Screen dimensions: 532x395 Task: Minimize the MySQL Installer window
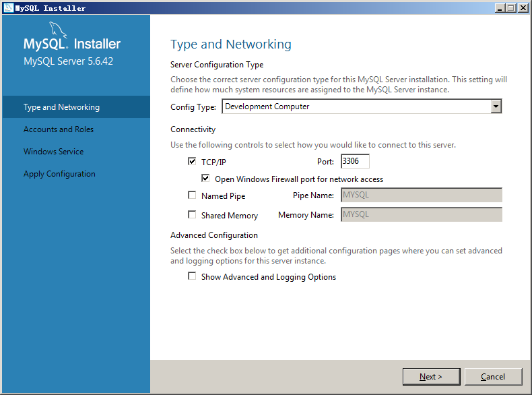(x=499, y=8)
